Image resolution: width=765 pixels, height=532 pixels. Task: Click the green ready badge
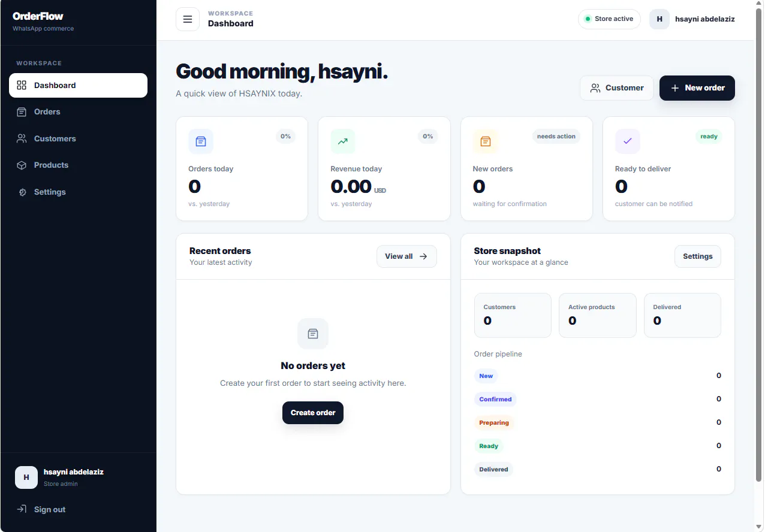click(x=709, y=137)
